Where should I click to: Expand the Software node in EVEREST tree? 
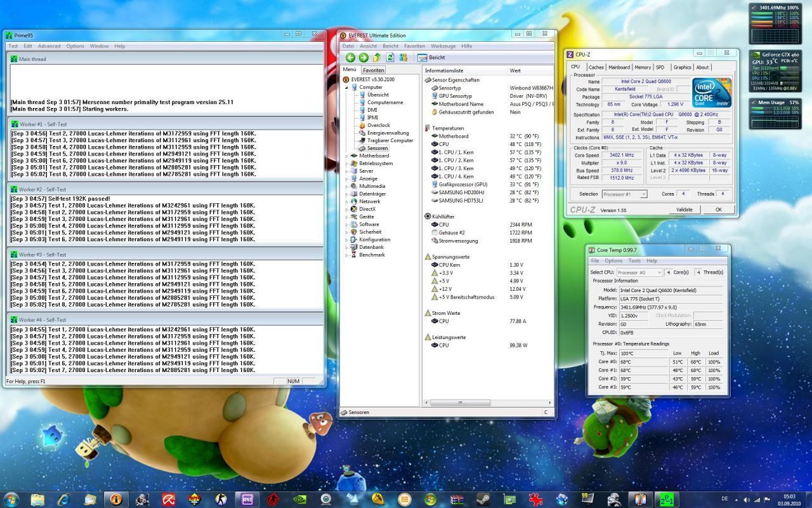347,224
